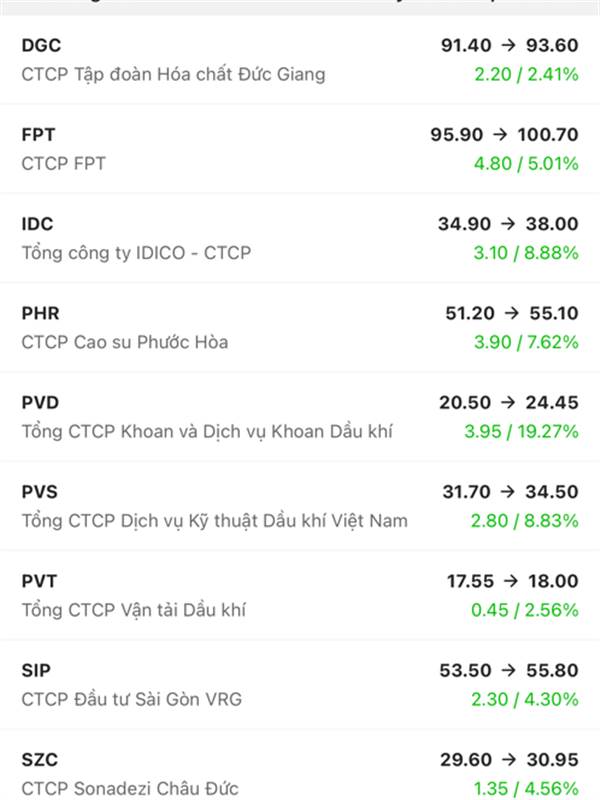The image size is (600, 800).
Task: Open the SZC ticker symbol
Action: 39,760
